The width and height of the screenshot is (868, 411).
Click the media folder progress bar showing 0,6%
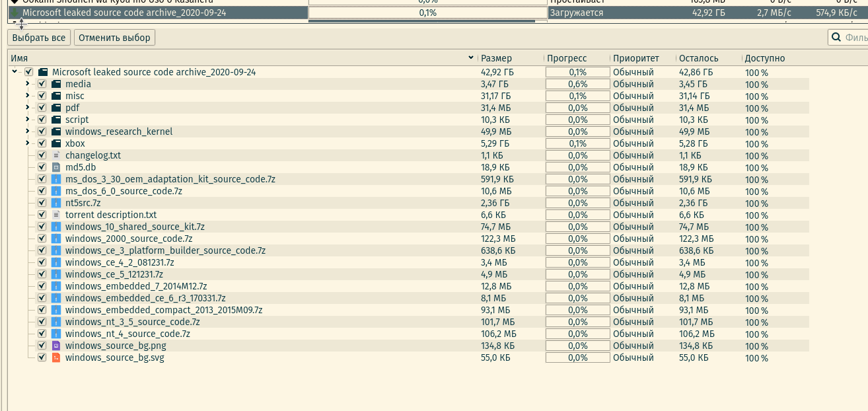coord(577,84)
